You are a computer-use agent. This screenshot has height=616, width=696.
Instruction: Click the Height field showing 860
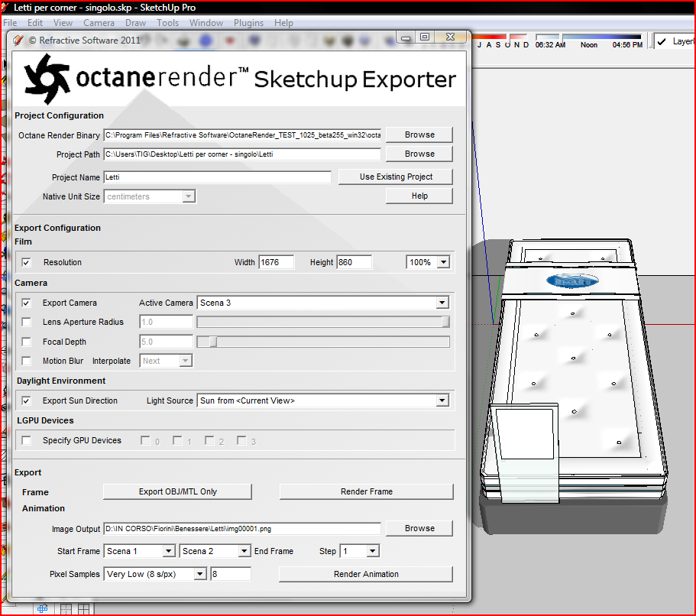[x=354, y=262]
